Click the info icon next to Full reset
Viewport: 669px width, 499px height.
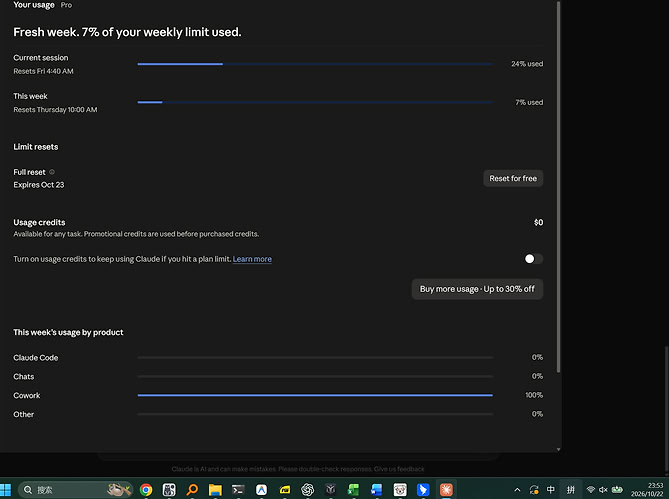click(52, 172)
